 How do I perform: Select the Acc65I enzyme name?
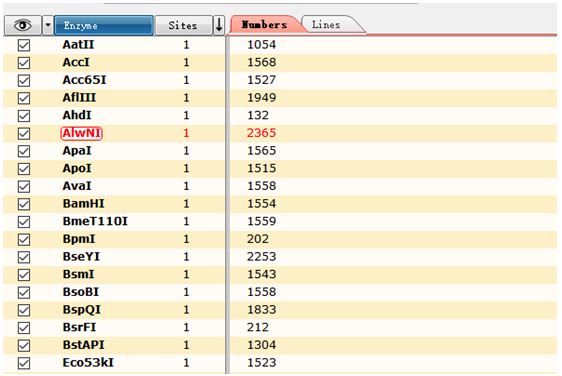click(85, 80)
